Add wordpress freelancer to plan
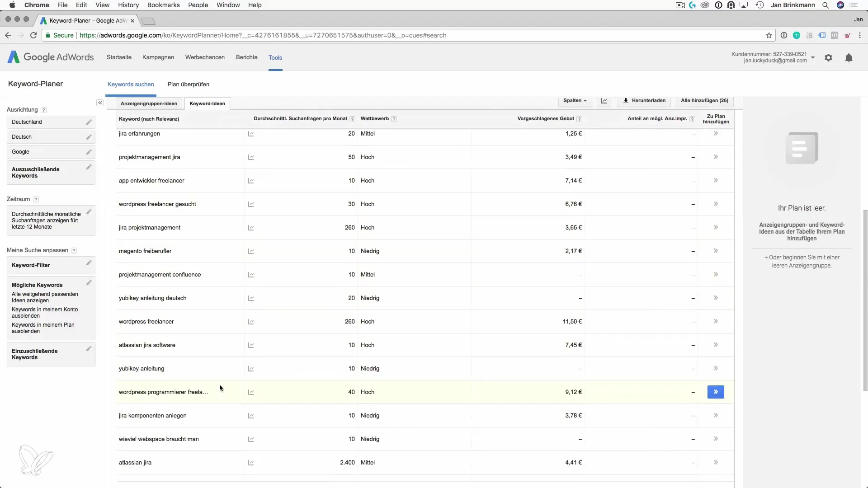868x488 pixels. click(716, 321)
